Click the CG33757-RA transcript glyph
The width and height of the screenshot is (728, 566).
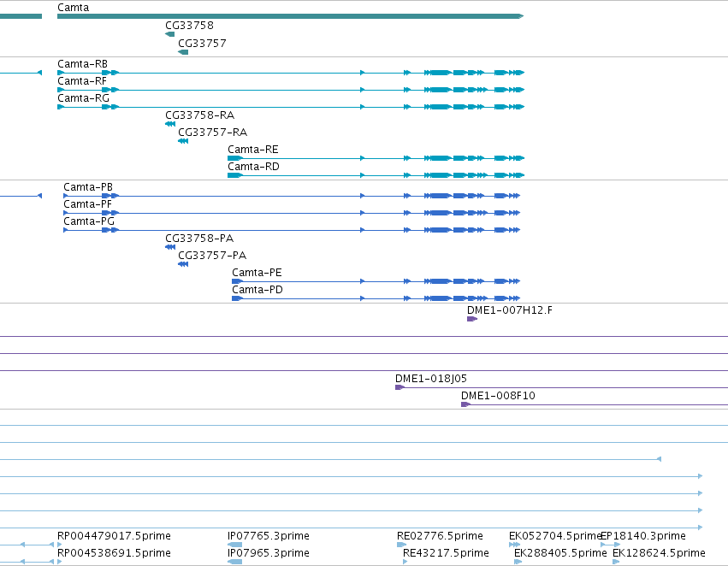[x=183, y=141]
